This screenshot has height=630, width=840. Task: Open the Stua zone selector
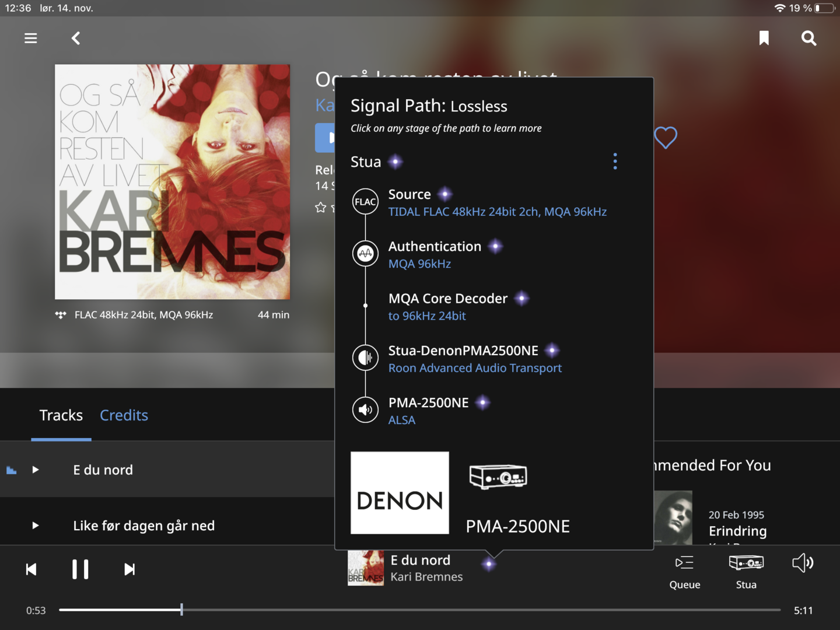click(x=746, y=572)
